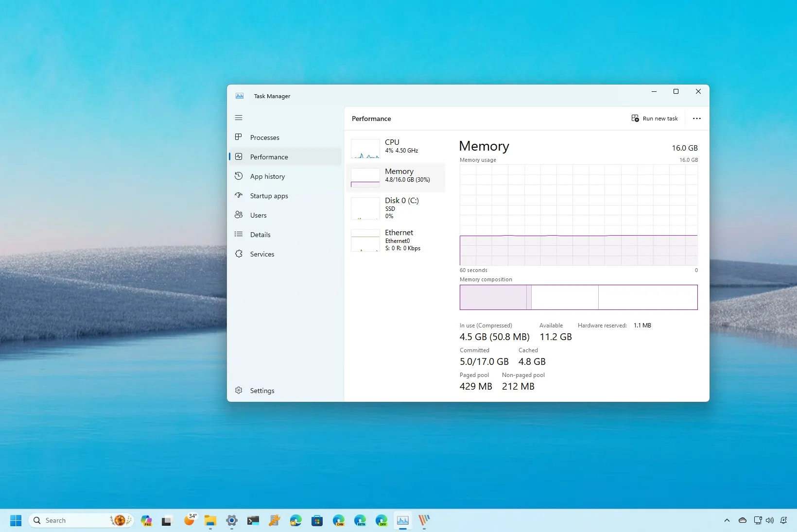The height and width of the screenshot is (532, 797).
Task: Open Microsoft Edge from taskbar
Action: pyautogui.click(x=296, y=520)
